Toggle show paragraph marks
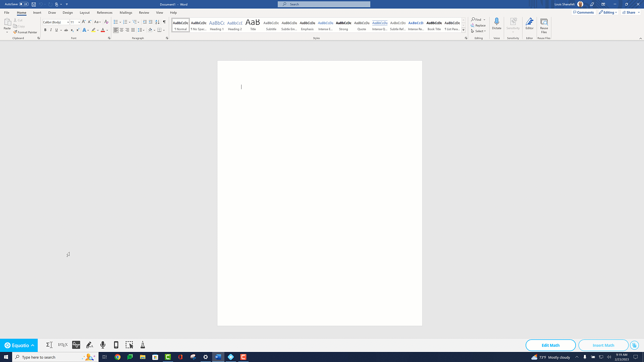The image size is (644, 362). [x=164, y=22]
